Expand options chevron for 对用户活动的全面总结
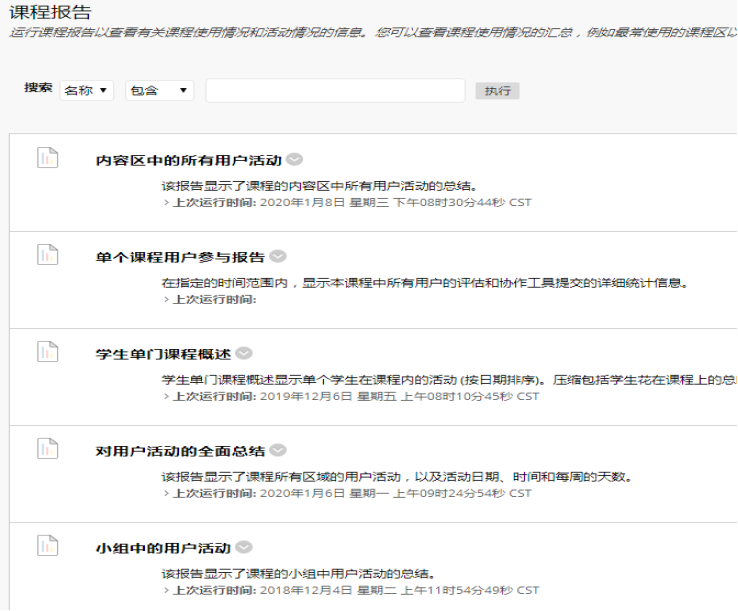 coord(278,451)
